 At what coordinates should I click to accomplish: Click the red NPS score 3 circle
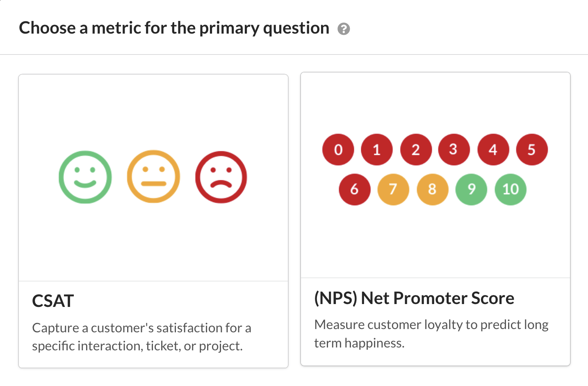click(x=454, y=150)
